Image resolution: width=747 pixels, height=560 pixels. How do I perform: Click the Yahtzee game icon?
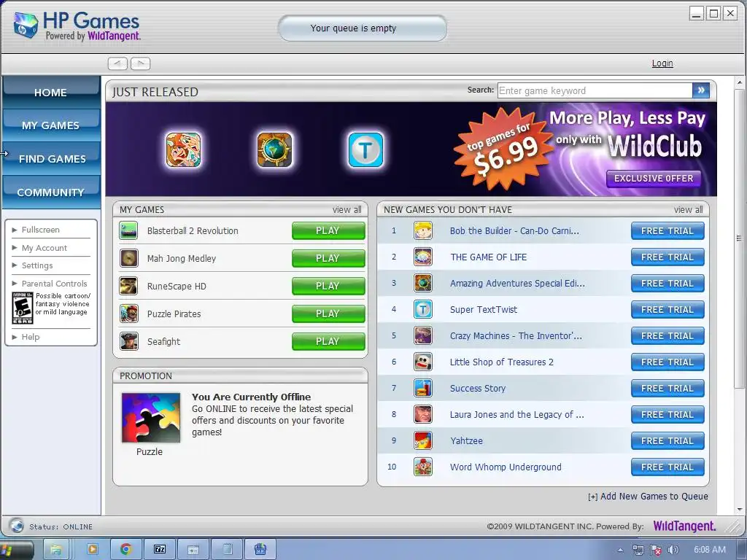click(x=423, y=440)
